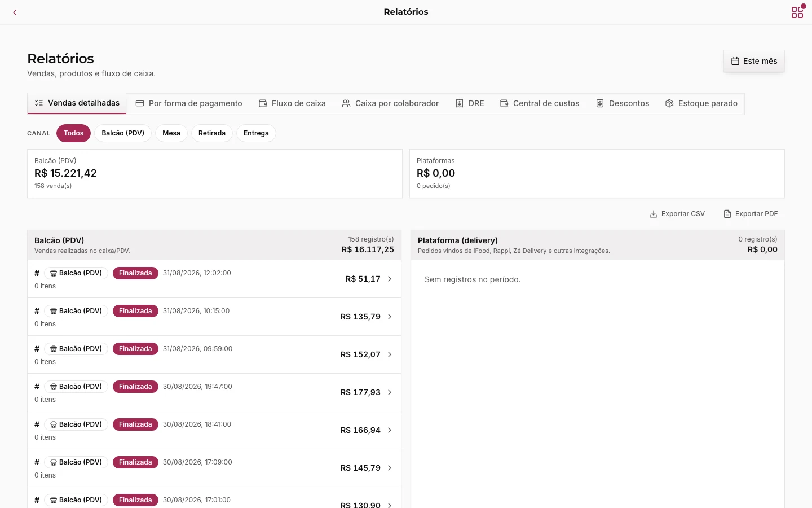
Task: Click Exportar CSV
Action: tap(677, 214)
